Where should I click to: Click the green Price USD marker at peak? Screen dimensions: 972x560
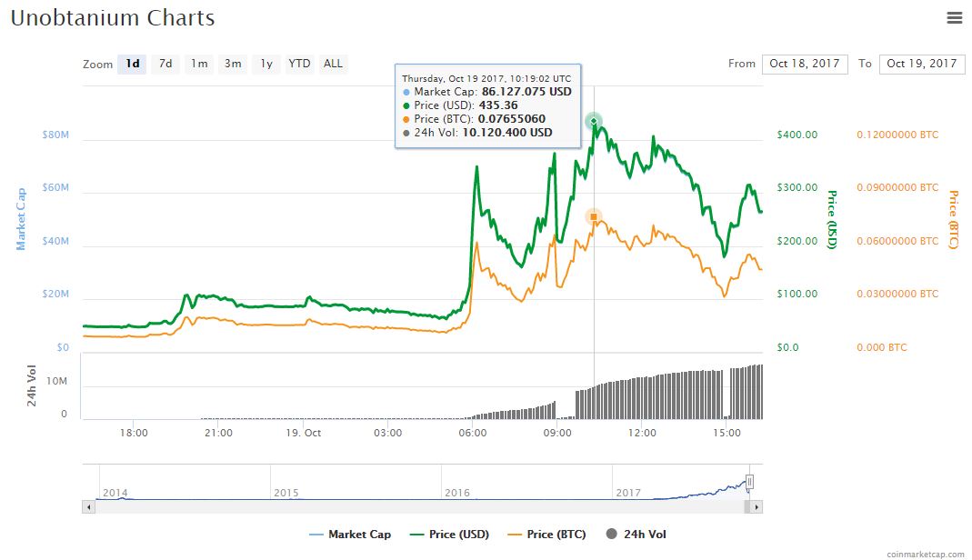pos(594,121)
